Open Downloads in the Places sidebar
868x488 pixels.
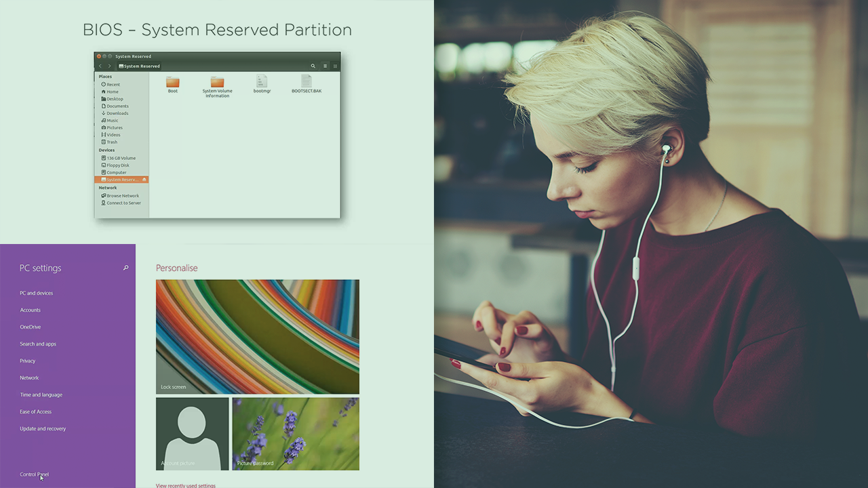[x=117, y=113]
